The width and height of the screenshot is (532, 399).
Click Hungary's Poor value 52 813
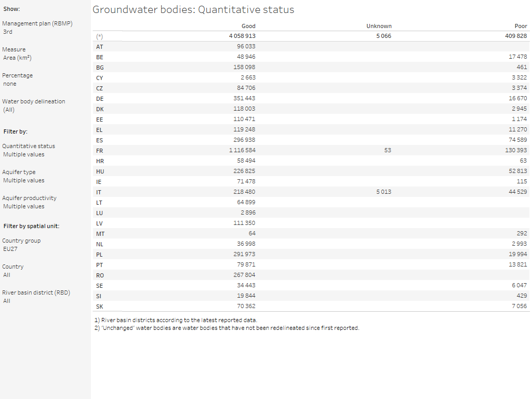coord(518,171)
